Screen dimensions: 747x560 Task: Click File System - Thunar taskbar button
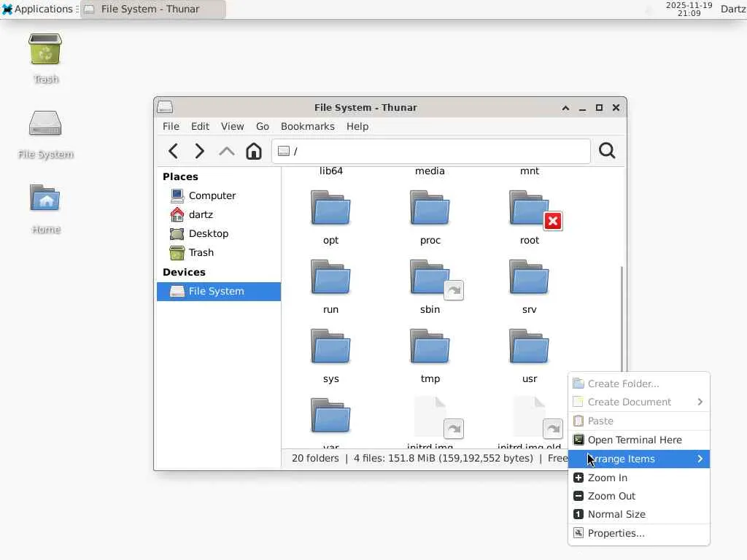(153, 9)
